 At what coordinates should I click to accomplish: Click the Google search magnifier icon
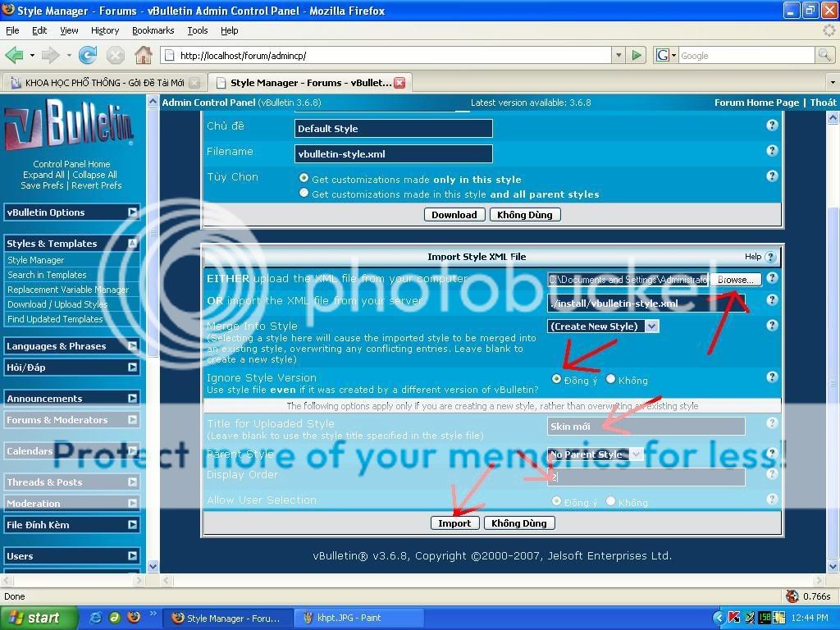[x=824, y=55]
